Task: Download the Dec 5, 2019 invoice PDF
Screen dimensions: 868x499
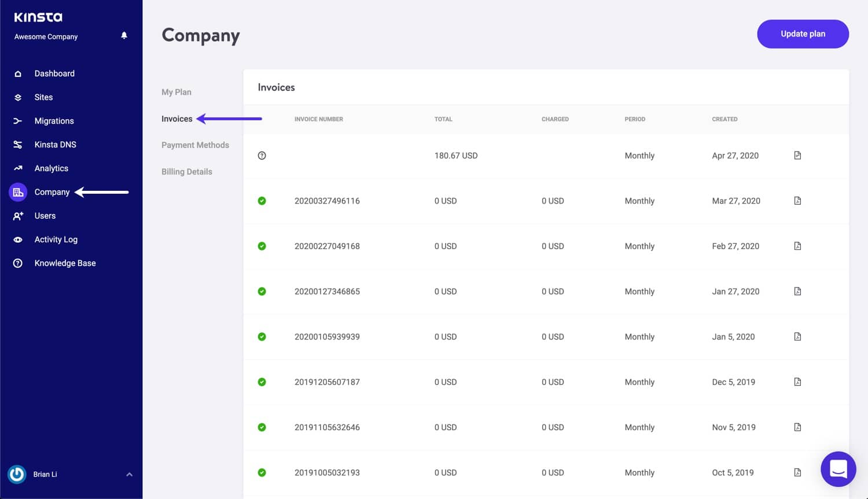Action: coord(797,382)
